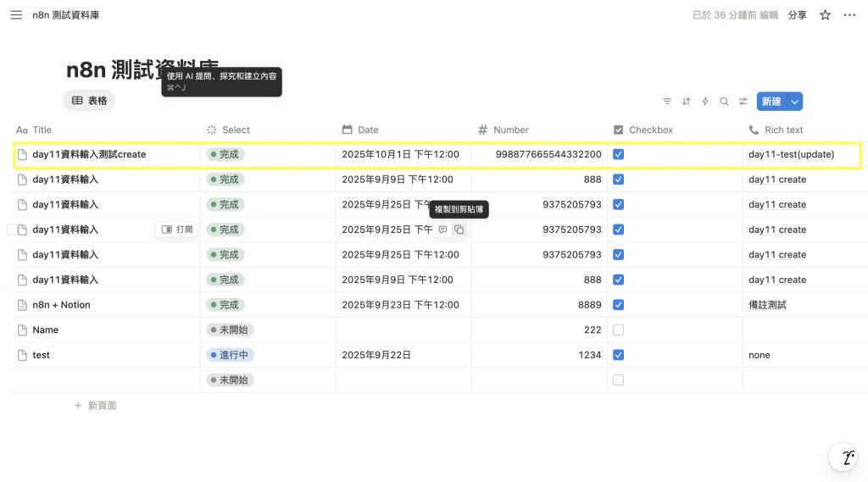This screenshot has width=868, height=482.
Task: Click the n8n 測試資料庫 breadcrumb title
Action: pyautogui.click(x=66, y=15)
